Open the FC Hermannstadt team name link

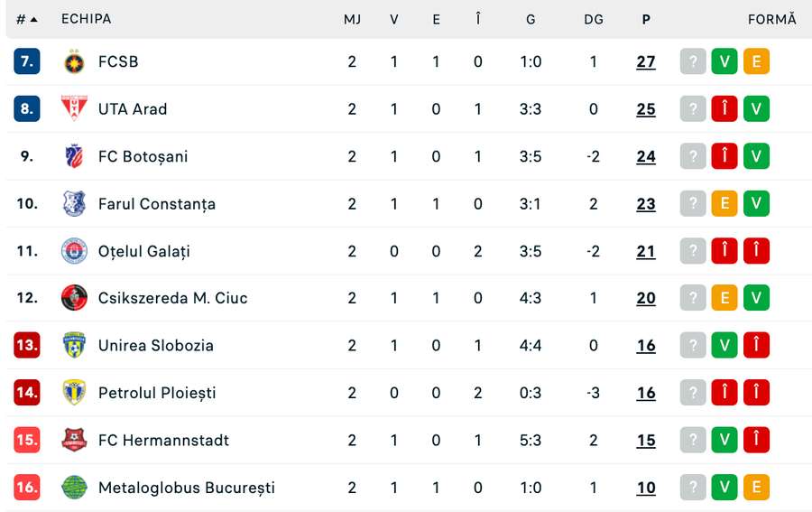click(x=163, y=440)
